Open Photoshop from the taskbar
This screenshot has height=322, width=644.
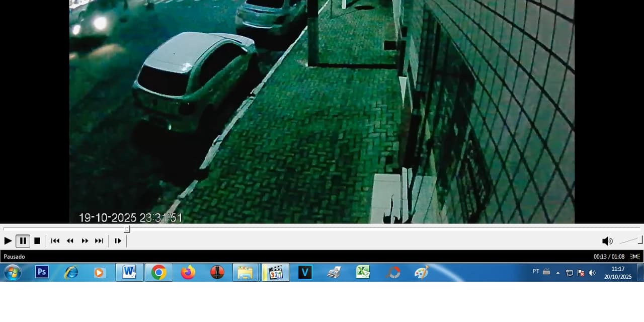pyautogui.click(x=42, y=272)
